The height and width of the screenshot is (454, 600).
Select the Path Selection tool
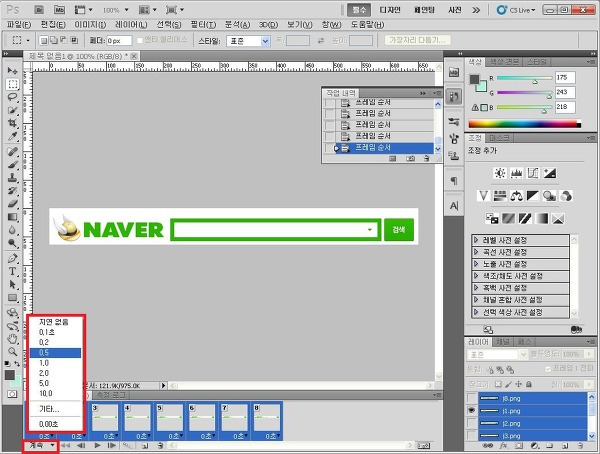point(12,284)
